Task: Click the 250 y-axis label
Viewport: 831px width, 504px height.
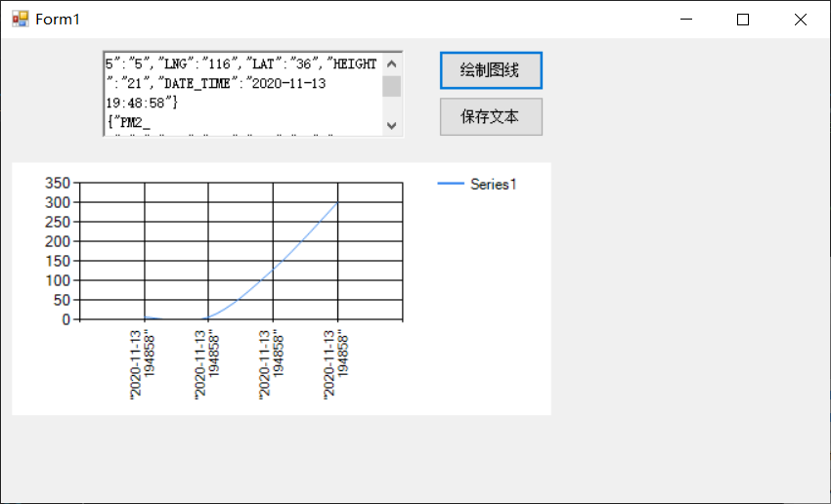Action: pos(58,222)
